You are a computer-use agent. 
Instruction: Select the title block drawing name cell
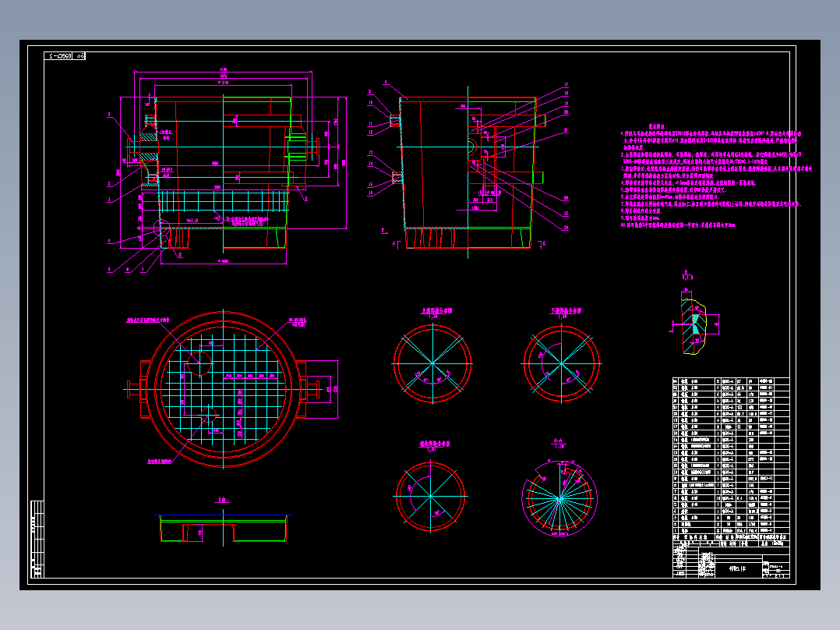tap(738, 569)
